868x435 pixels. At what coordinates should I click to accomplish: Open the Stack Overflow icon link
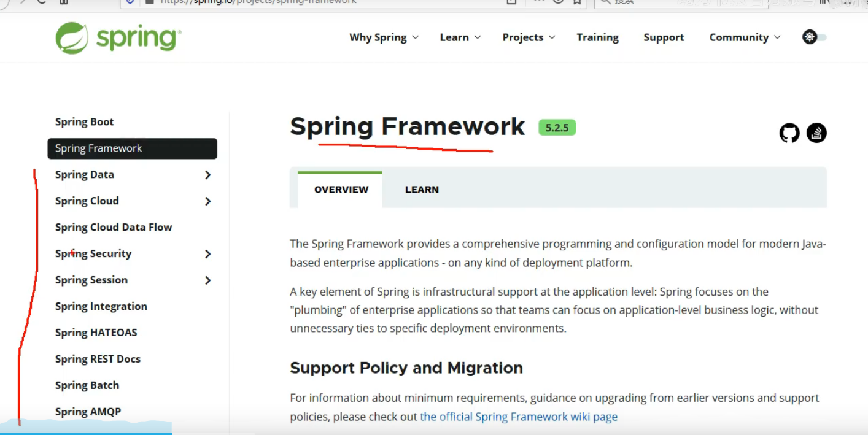click(x=816, y=133)
